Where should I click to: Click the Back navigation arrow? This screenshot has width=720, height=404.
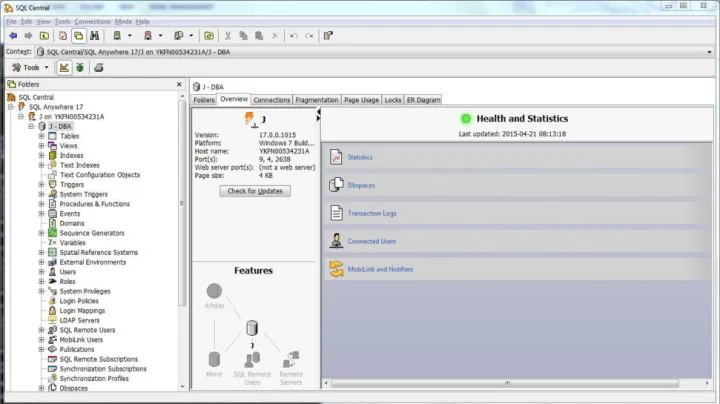(12, 36)
